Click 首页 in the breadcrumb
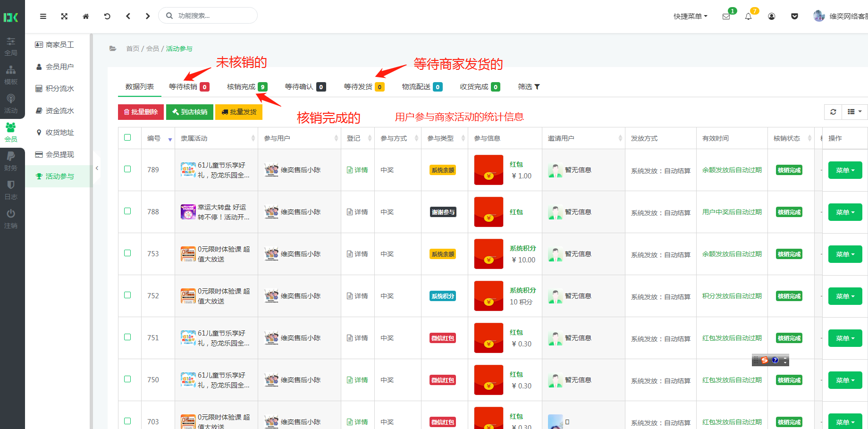 point(133,49)
